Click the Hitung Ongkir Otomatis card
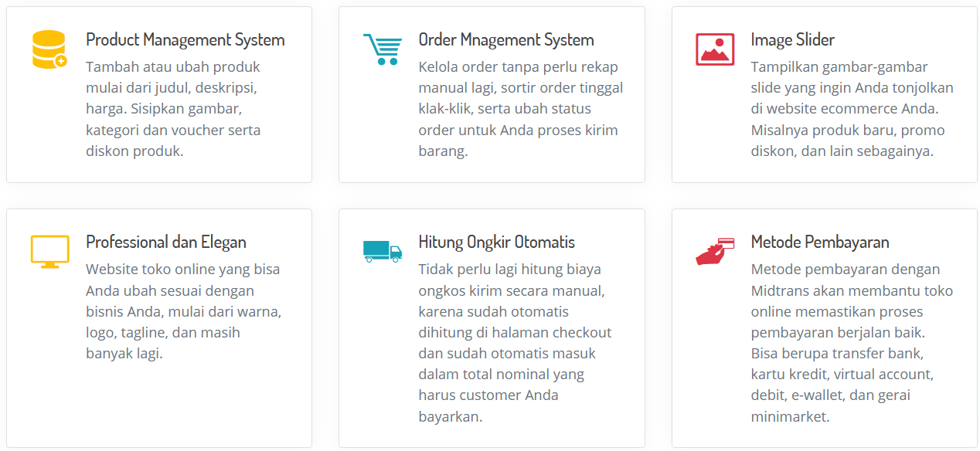Image resolution: width=980 pixels, height=451 pixels. [x=492, y=328]
